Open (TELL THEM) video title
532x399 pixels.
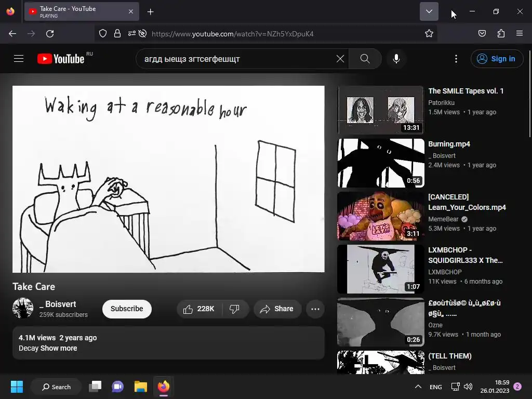pyautogui.click(x=449, y=356)
